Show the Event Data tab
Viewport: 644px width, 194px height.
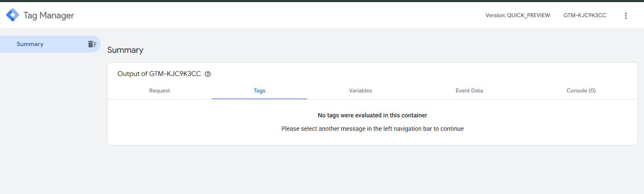coord(469,91)
